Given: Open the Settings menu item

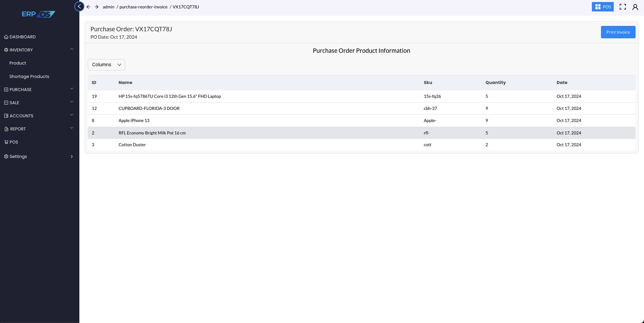Looking at the screenshot, I should coord(18,157).
